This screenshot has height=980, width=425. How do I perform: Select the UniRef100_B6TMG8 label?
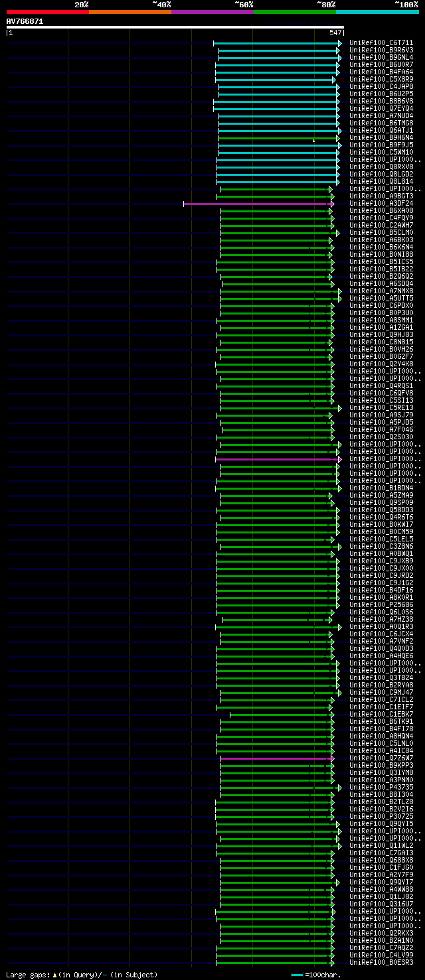(x=381, y=123)
